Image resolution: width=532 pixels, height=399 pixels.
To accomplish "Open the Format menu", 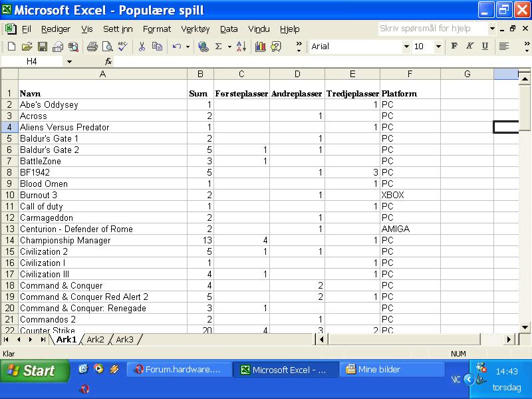I will [157, 29].
